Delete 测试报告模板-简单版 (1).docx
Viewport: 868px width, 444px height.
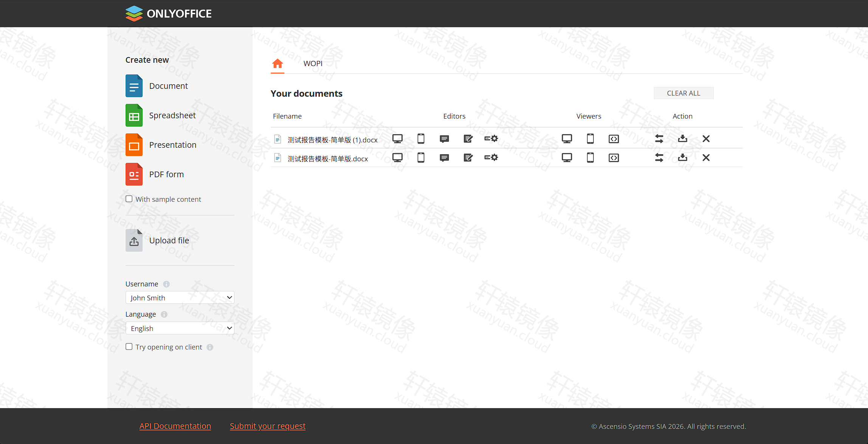point(706,139)
